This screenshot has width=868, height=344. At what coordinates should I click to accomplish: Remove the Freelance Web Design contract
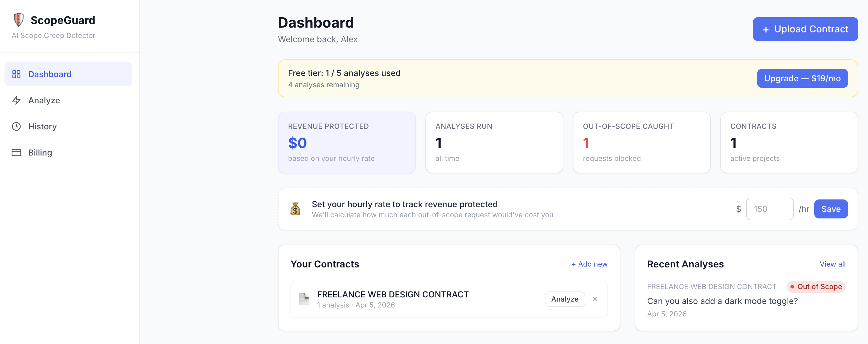595,299
